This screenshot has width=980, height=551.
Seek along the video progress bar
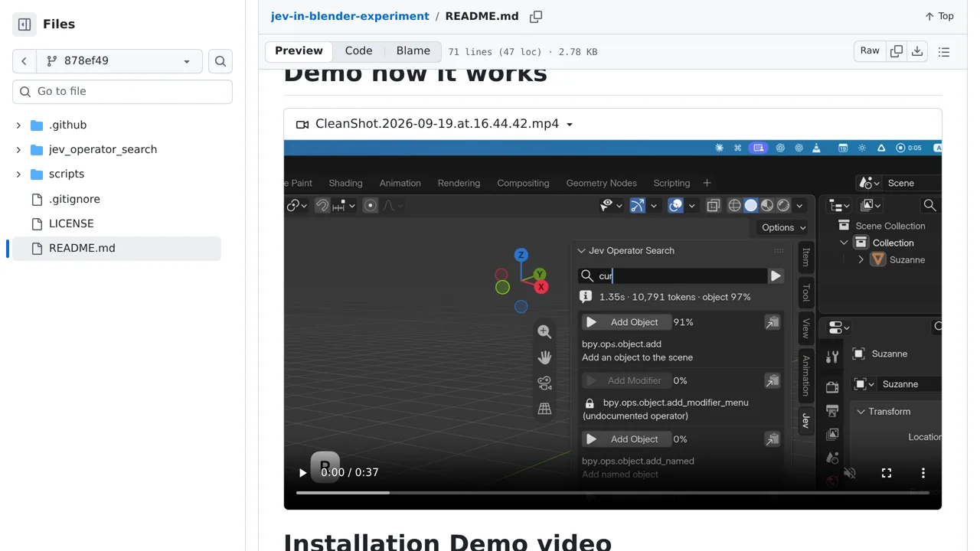click(x=612, y=493)
